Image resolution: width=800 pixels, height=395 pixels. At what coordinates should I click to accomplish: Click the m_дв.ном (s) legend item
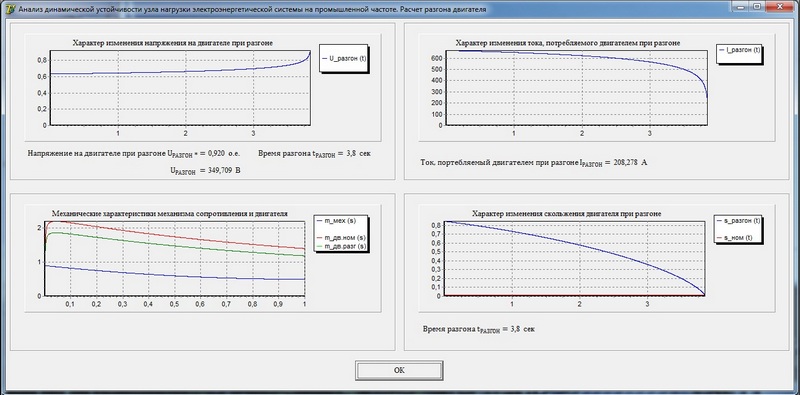[x=340, y=238]
